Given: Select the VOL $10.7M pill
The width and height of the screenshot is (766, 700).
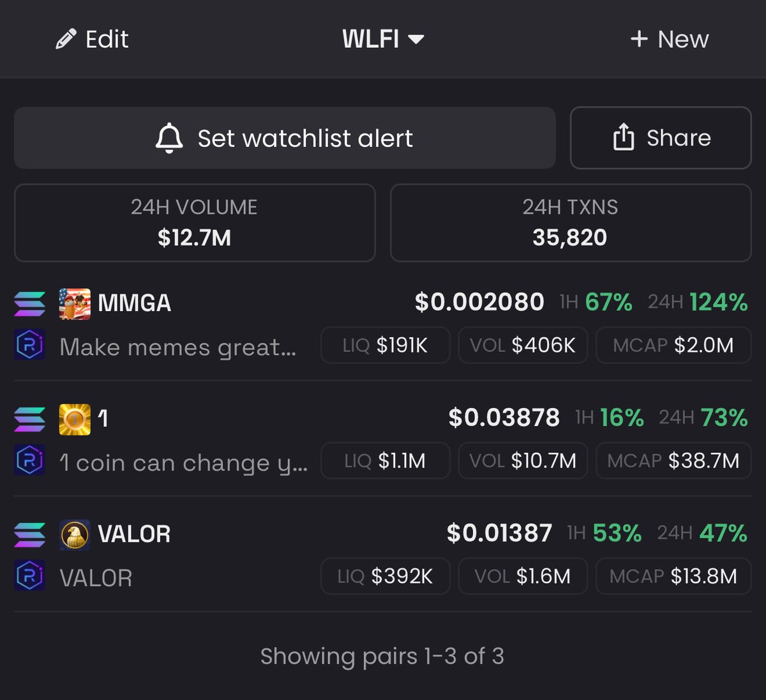Looking at the screenshot, I should [x=523, y=461].
